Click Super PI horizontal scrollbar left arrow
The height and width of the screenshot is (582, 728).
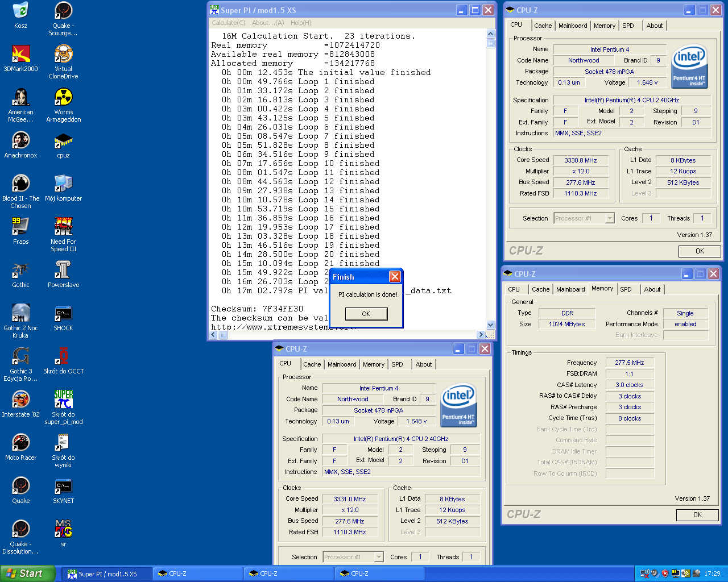(214, 335)
